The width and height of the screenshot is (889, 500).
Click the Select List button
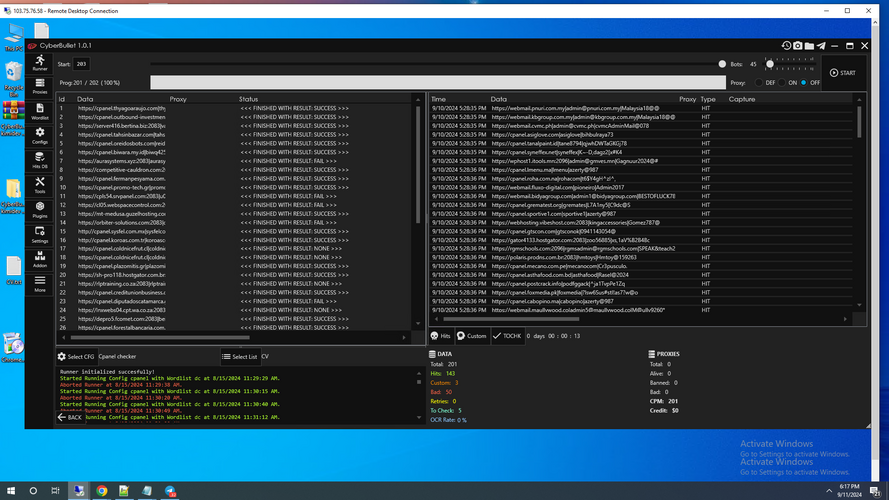point(240,356)
